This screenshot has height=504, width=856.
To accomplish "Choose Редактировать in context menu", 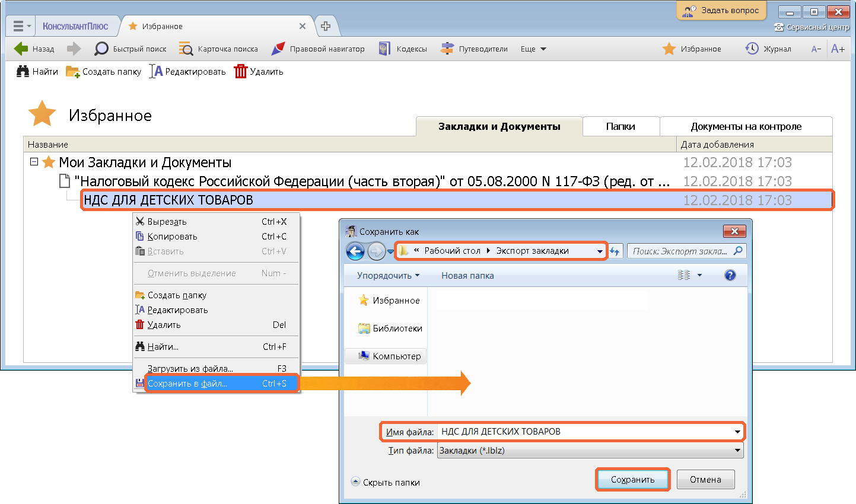I will tap(217, 310).
